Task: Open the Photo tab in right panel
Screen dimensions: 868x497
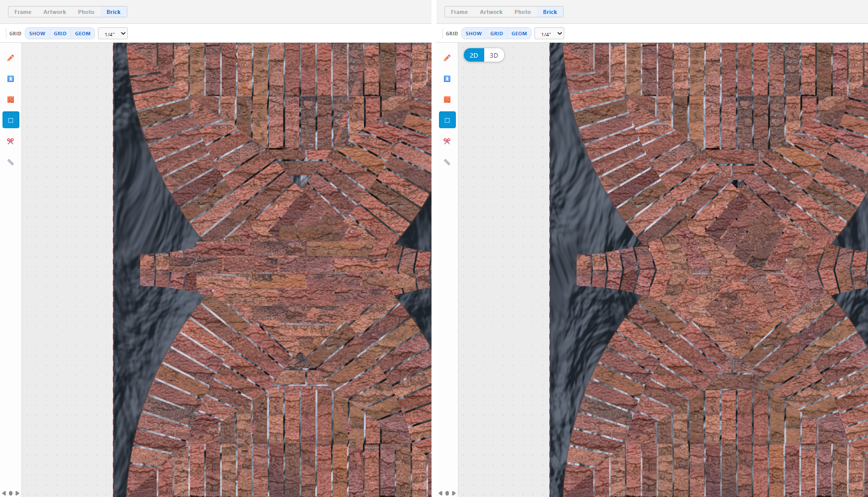Action: pyautogui.click(x=522, y=12)
